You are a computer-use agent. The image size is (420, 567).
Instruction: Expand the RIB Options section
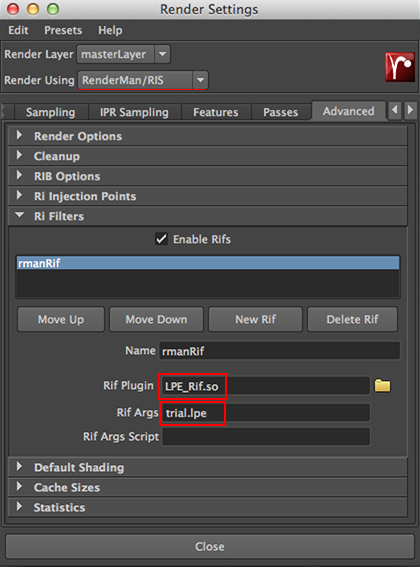click(208, 176)
